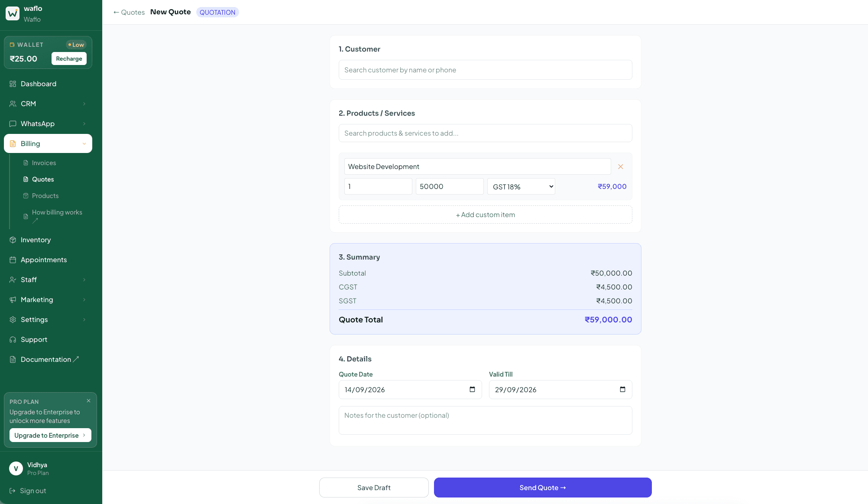Click the Send Quote button

[x=543, y=488]
